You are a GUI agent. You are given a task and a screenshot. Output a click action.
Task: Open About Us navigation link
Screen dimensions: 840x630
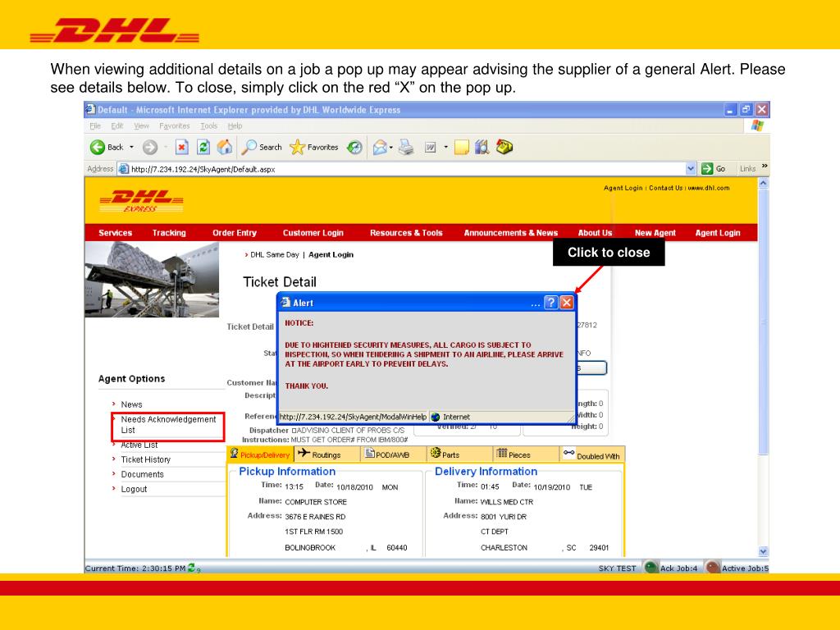click(x=595, y=232)
